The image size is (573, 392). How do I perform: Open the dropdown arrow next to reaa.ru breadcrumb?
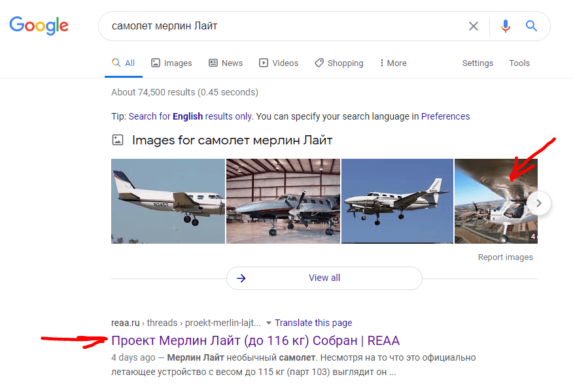268,322
